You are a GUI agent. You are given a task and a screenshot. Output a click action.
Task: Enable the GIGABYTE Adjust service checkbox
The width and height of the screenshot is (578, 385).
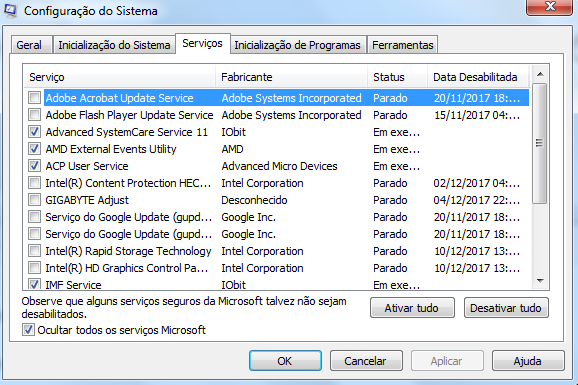tap(34, 200)
